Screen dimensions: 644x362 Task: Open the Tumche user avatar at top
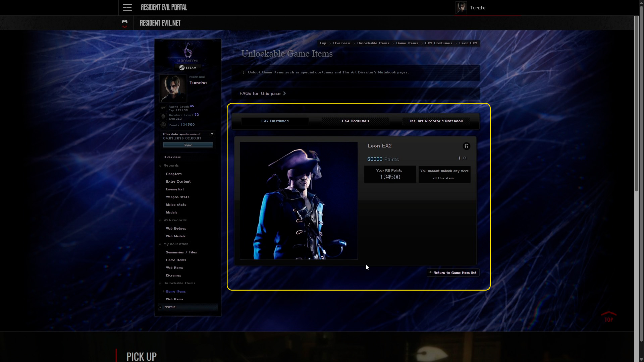click(461, 8)
